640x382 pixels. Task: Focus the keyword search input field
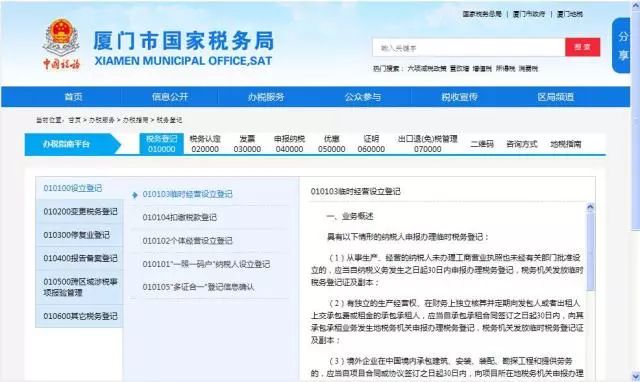[469, 47]
